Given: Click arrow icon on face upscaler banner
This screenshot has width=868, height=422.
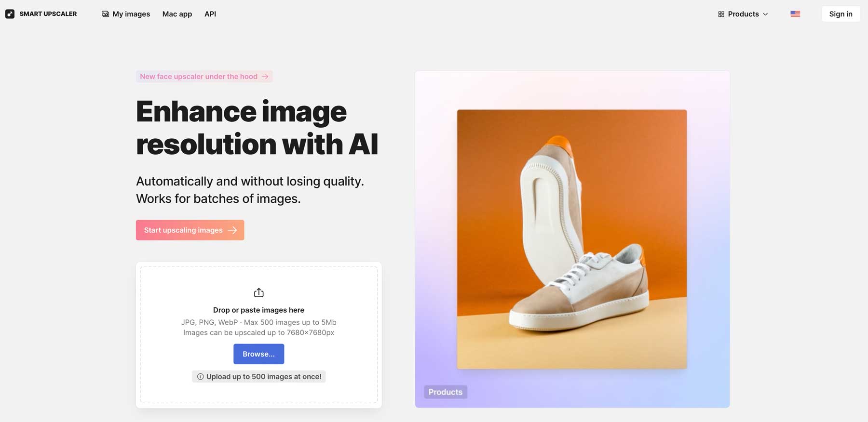Looking at the screenshot, I should (x=265, y=77).
